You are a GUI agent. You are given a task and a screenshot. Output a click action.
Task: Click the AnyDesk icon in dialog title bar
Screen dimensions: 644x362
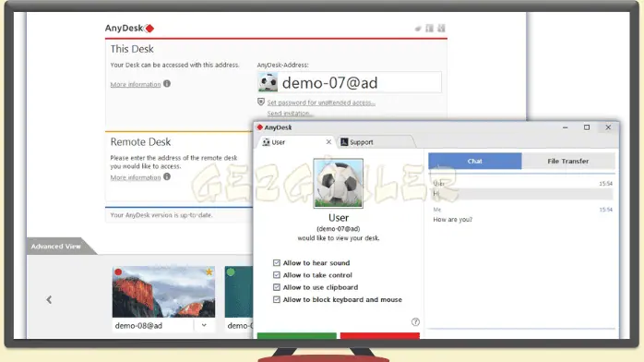click(259, 127)
